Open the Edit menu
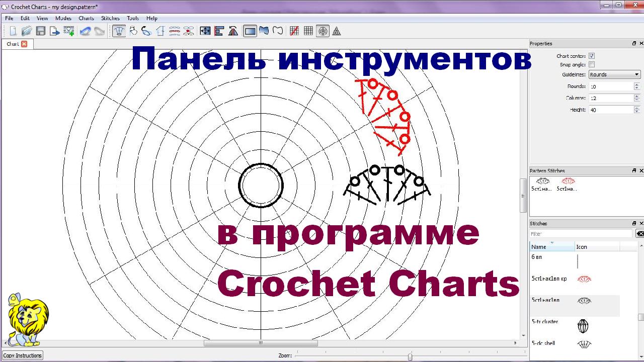This screenshot has width=644, height=362. pos(25,18)
